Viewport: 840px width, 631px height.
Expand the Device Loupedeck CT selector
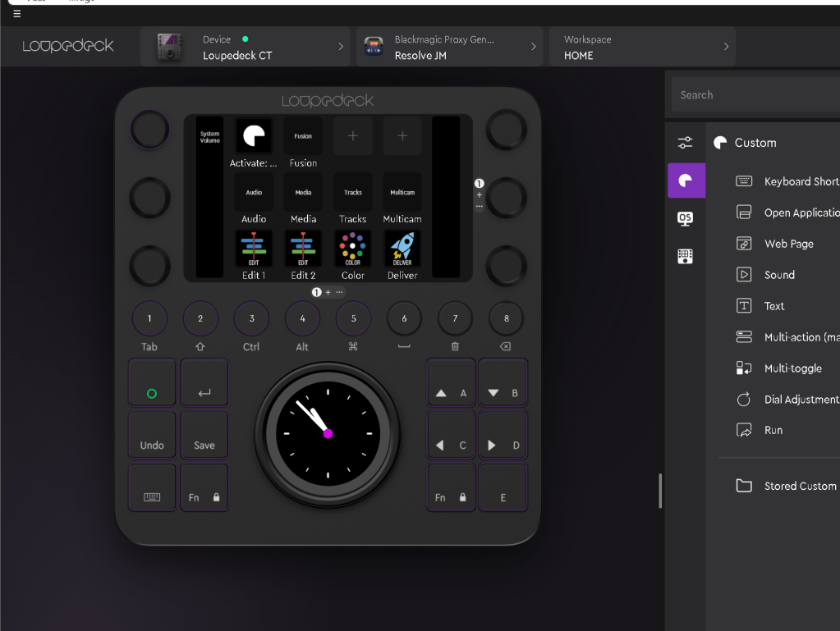point(245,47)
